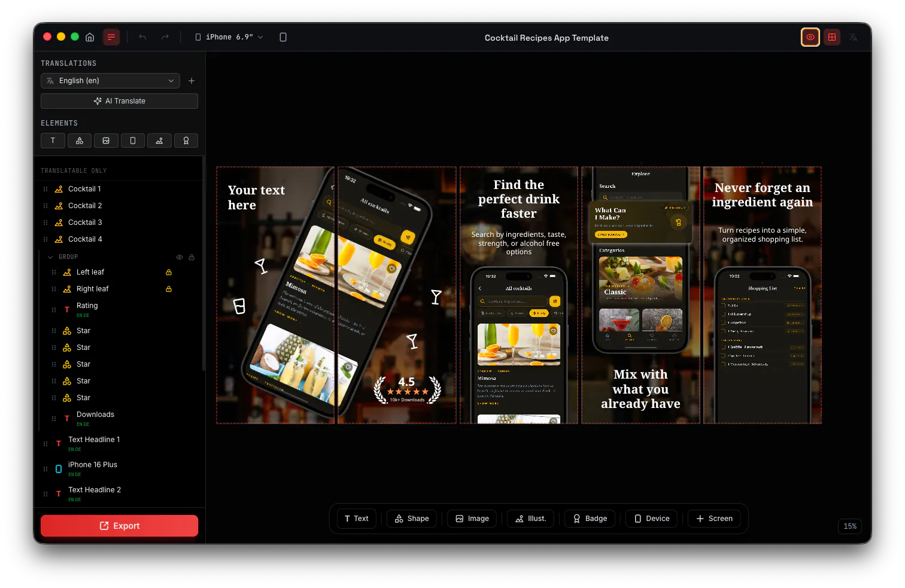The height and width of the screenshot is (588, 905).
Task: Open the English (en) language dropdown
Action: 110,81
